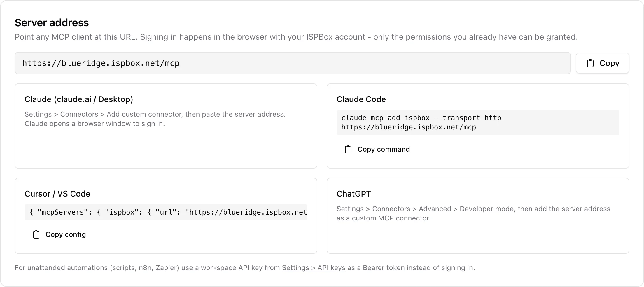This screenshot has height=287, width=644.
Task: Click the Copy command label under Claude Code
Action: coord(384,149)
